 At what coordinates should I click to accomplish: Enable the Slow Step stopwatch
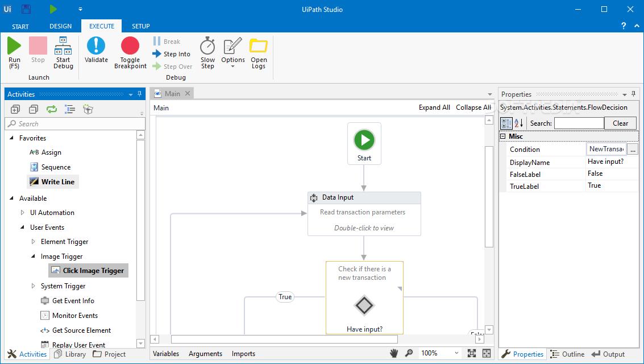[x=207, y=46]
